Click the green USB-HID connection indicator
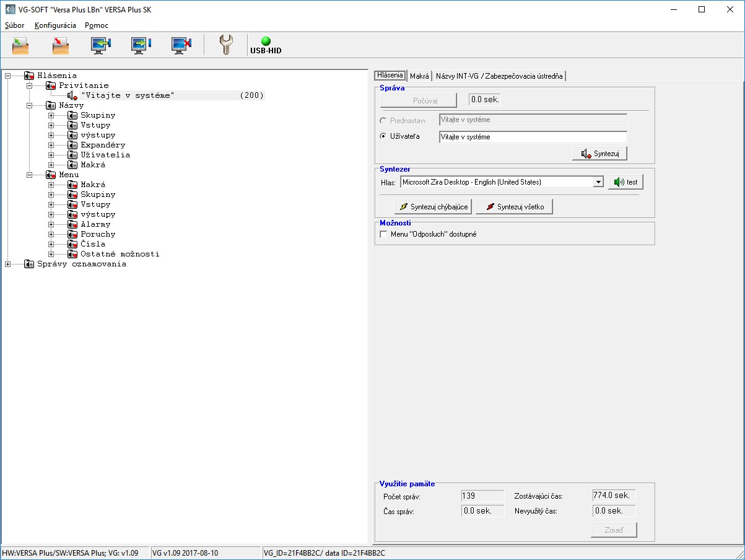The image size is (745, 560). point(266,42)
